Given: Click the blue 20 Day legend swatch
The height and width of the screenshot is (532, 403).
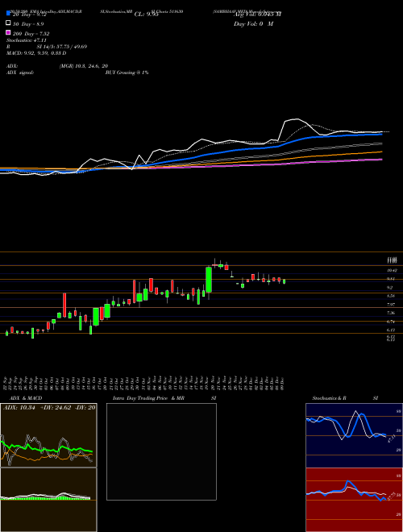Looking at the screenshot, I should (x=8, y=14).
